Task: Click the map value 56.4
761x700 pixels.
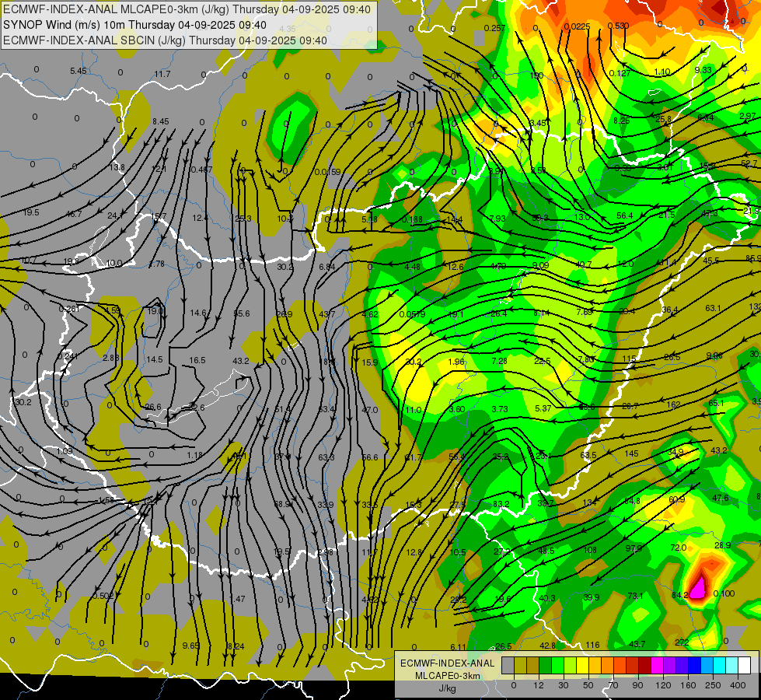Action: point(625,215)
